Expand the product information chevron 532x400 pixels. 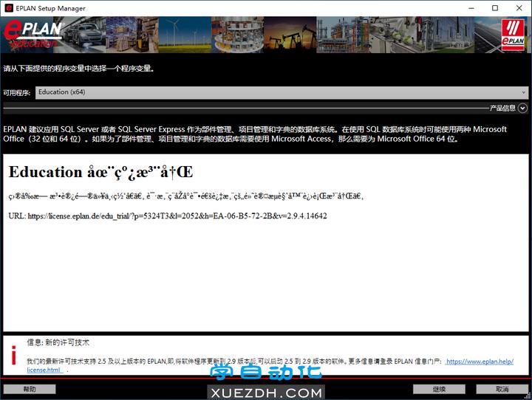[522, 108]
